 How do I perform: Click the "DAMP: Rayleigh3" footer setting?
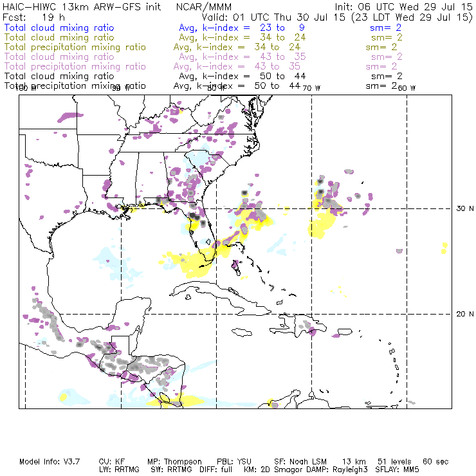pyautogui.click(x=337, y=470)
